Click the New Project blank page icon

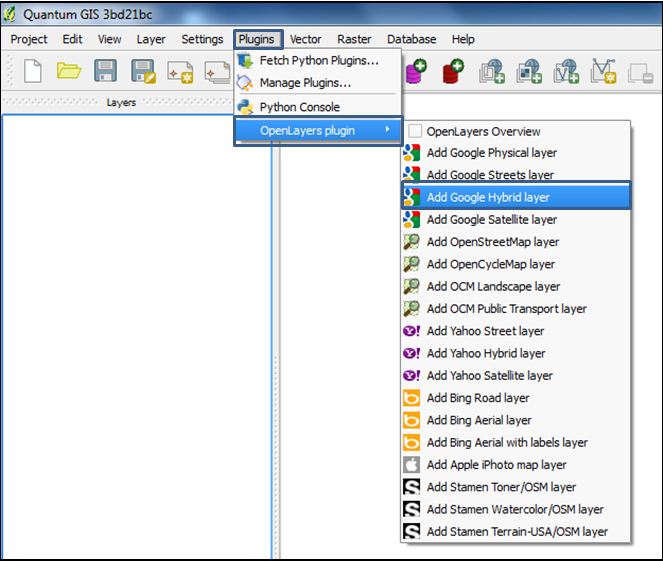pos(33,71)
